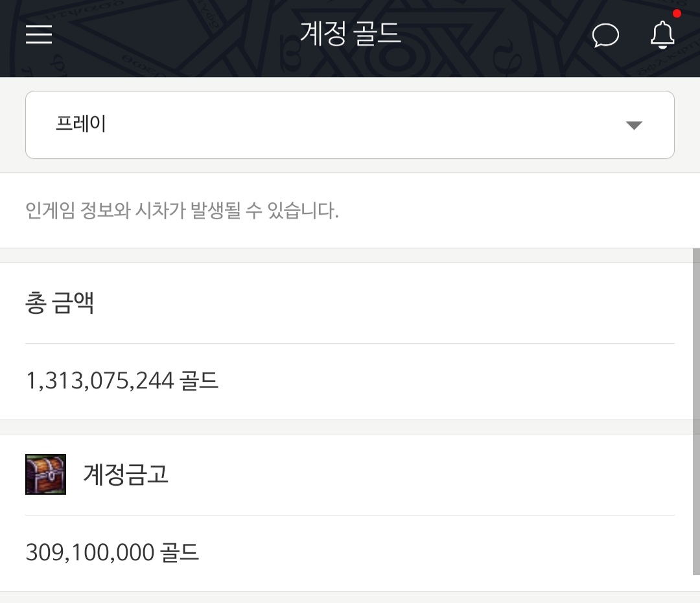Click the 계정금고 treasure chest icon
700x603 pixels.
tap(45, 474)
